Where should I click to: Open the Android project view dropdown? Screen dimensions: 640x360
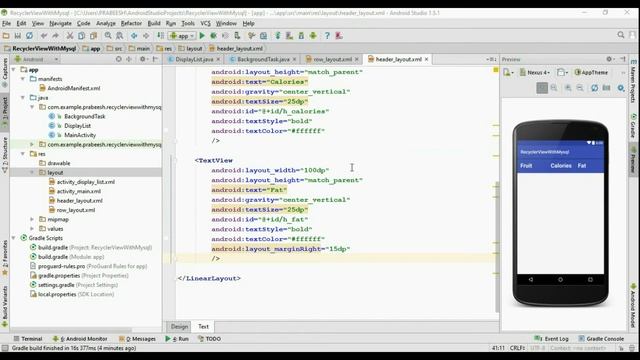37,59
